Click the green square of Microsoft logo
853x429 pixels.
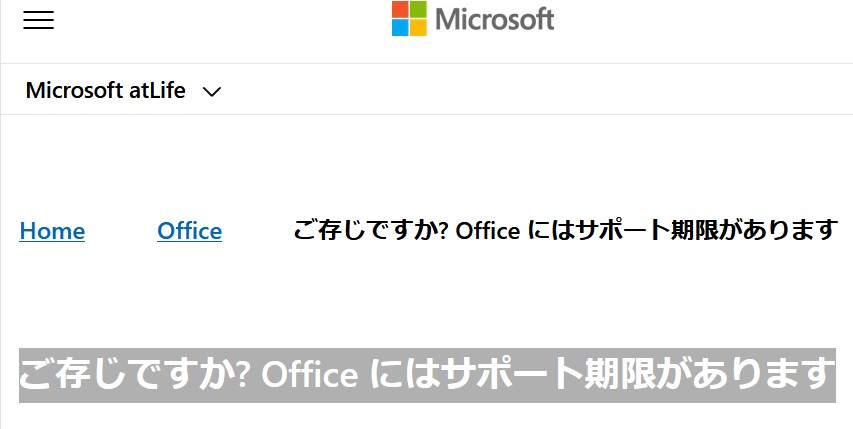tap(418, 9)
